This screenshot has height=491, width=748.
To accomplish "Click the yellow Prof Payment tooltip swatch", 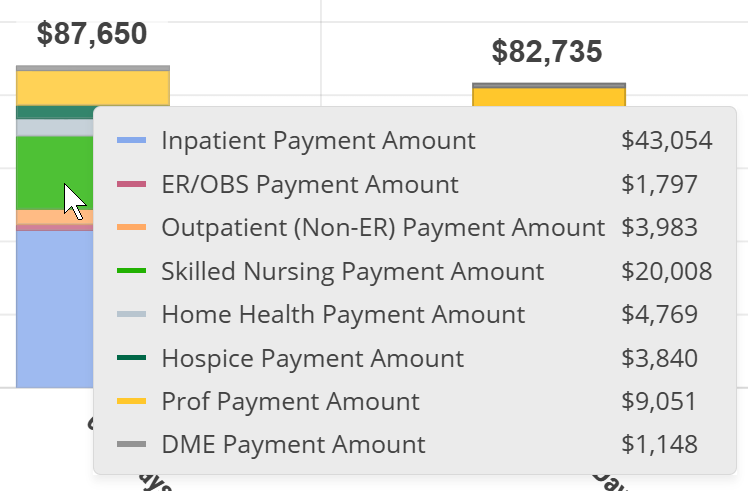I will [131, 402].
